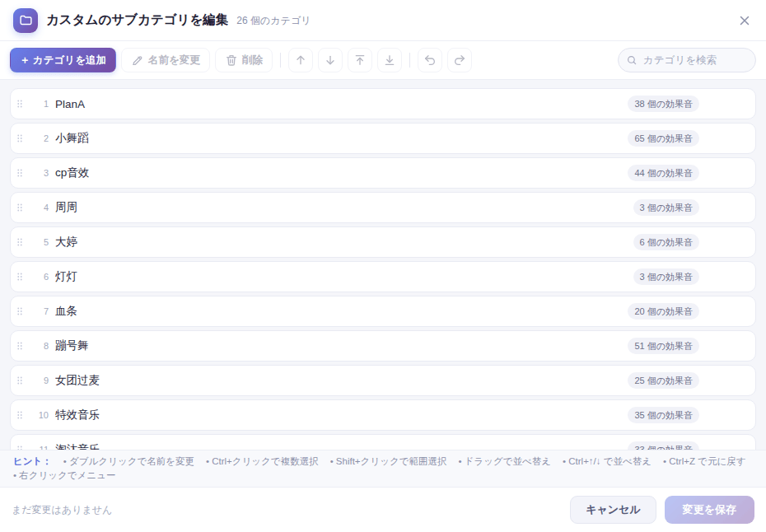Screen dimensions: 766x532
Task: Click the move to bottom icon
Action: pos(390,60)
